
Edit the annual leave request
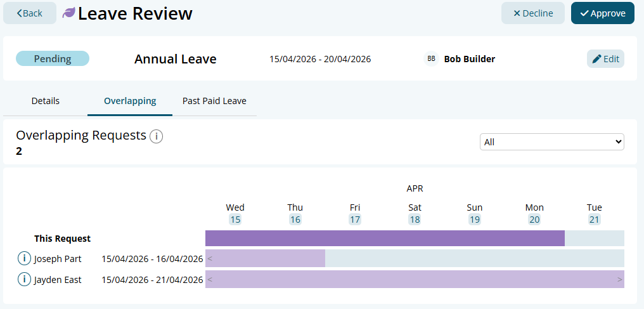click(x=605, y=59)
